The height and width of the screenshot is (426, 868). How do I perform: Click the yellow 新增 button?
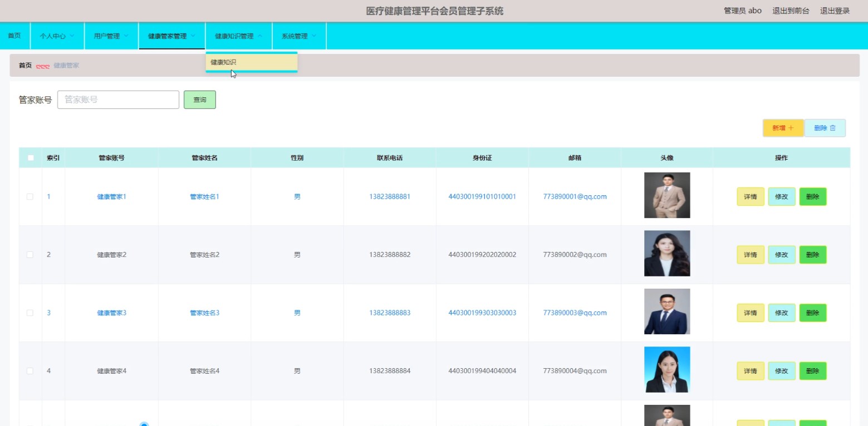pyautogui.click(x=783, y=128)
